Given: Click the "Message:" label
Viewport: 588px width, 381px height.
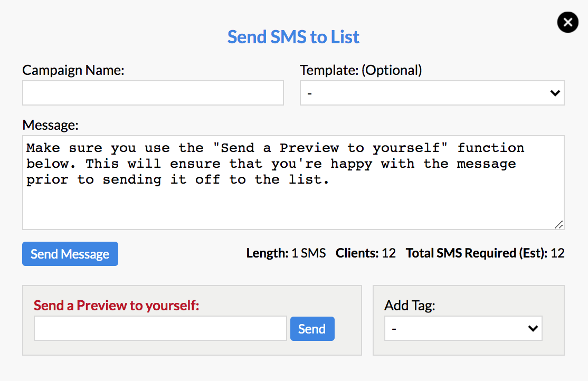Looking at the screenshot, I should click(x=51, y=125).
